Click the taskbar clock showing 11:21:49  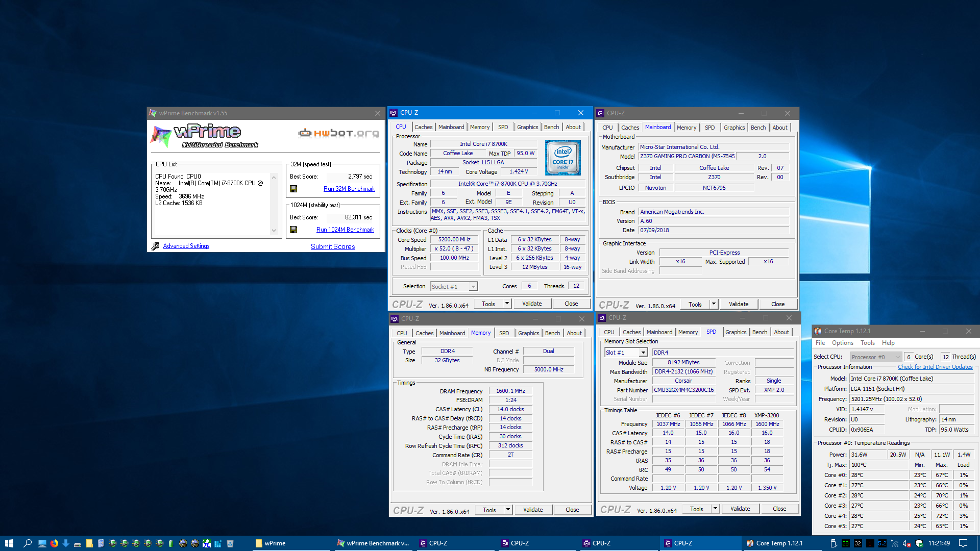point(939,543)
